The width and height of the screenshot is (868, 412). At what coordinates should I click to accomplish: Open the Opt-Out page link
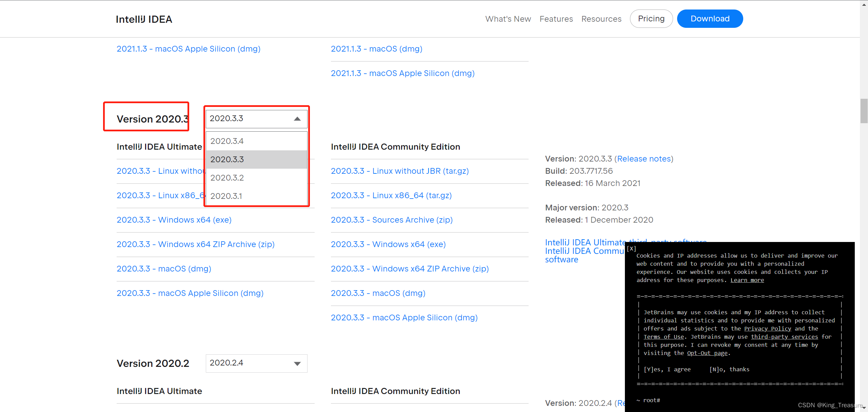(707, 353)
